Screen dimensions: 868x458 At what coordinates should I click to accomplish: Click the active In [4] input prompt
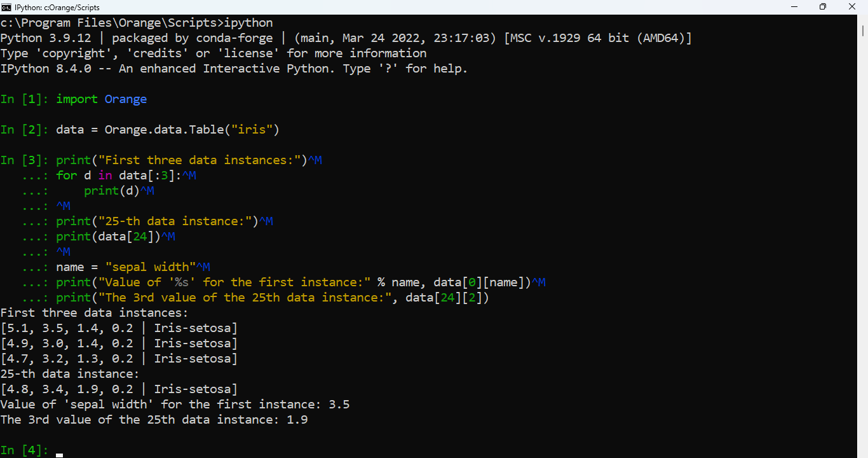pyautogui.click(x=59, y=450)
